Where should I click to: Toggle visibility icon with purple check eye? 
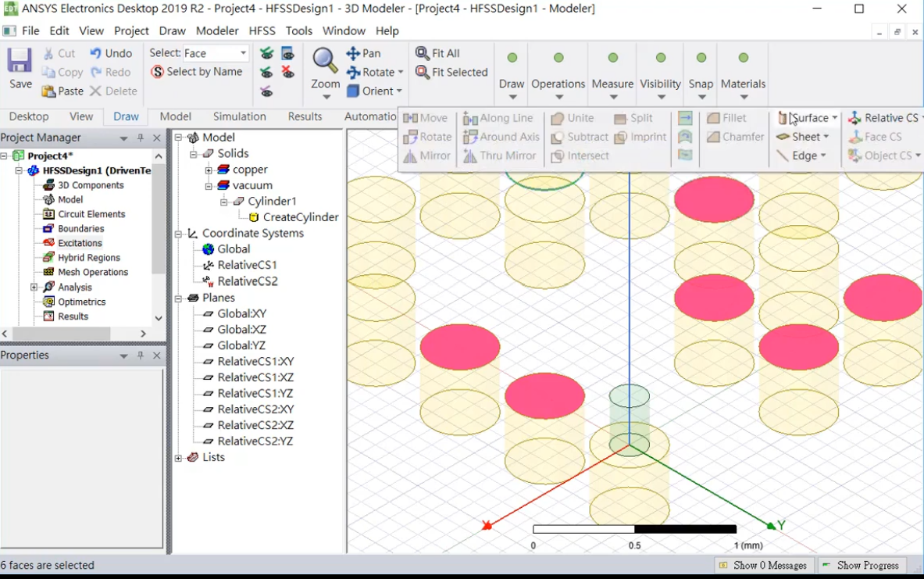pyautogui.click(x=267, y=91)
